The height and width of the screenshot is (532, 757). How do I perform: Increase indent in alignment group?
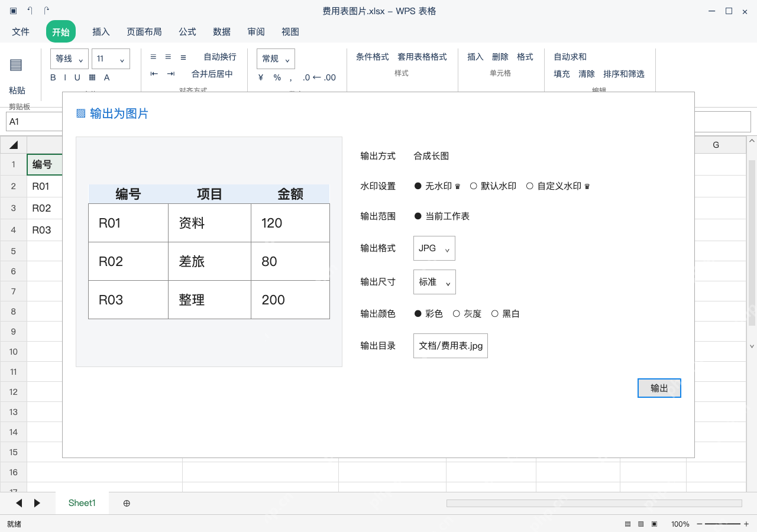pos(171,74)
